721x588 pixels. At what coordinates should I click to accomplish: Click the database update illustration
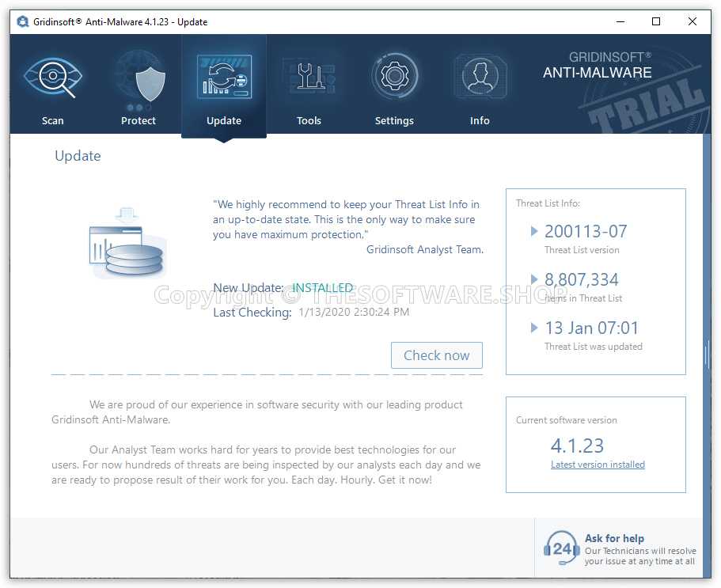127,242
